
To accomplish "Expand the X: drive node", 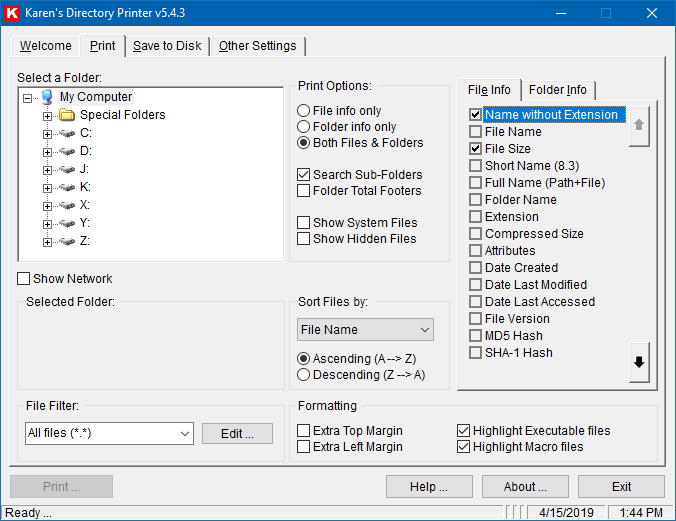I will [x=47, y=207].
